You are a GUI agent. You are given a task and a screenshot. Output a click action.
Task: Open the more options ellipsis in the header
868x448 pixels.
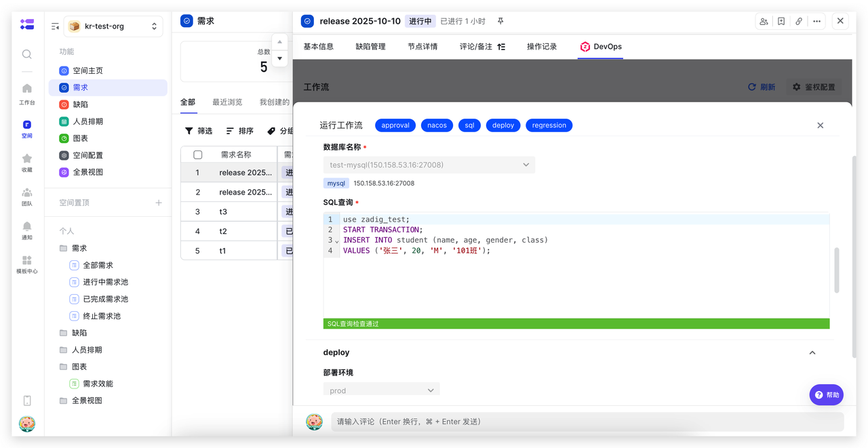pyautogui.click(x=816, y=21)
